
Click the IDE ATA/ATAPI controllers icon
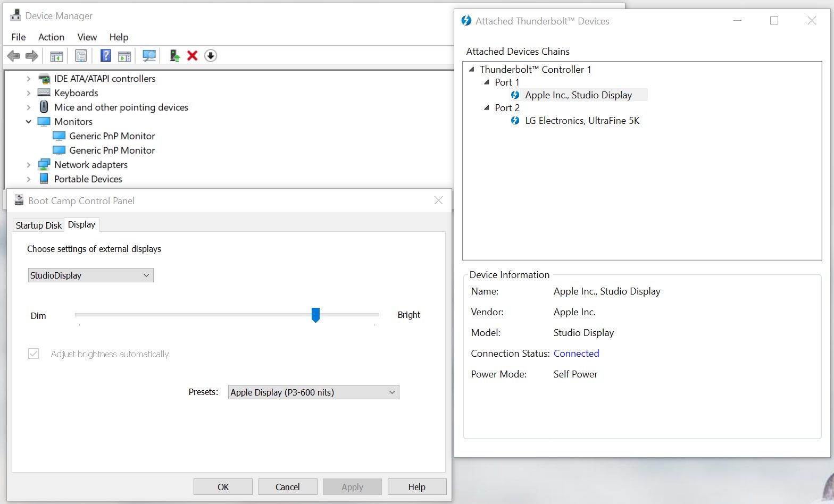44,79
